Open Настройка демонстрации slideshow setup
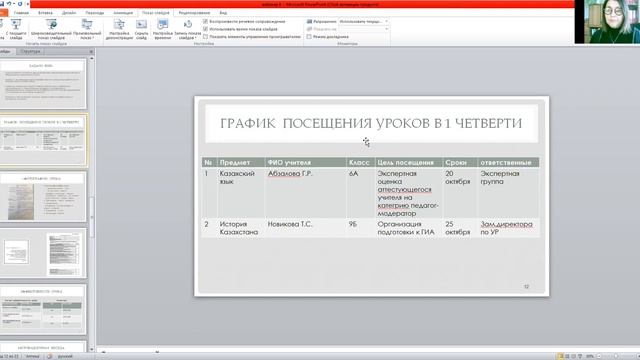Image resolution: width=640 pixels, height=360 pixels. coord(119,29)
